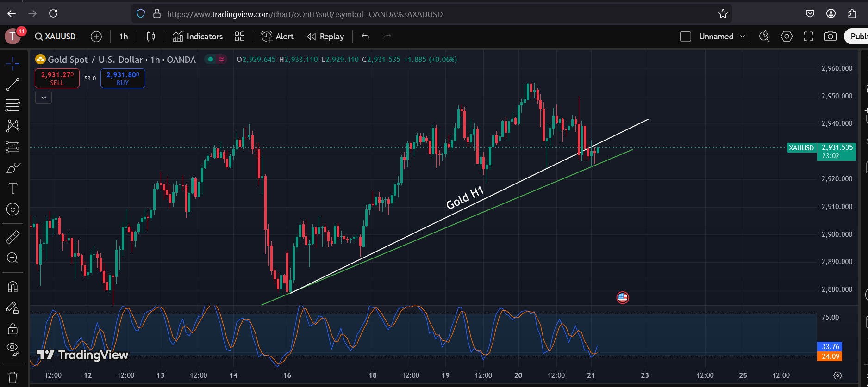The width and height of the screenshot is (868, 387).
Task: Start bar Replay mode
Action: [325, 37]
